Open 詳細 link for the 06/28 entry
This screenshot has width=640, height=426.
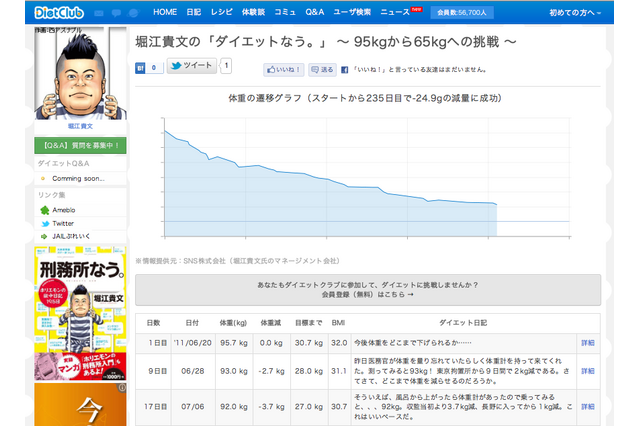click(587, 371)
